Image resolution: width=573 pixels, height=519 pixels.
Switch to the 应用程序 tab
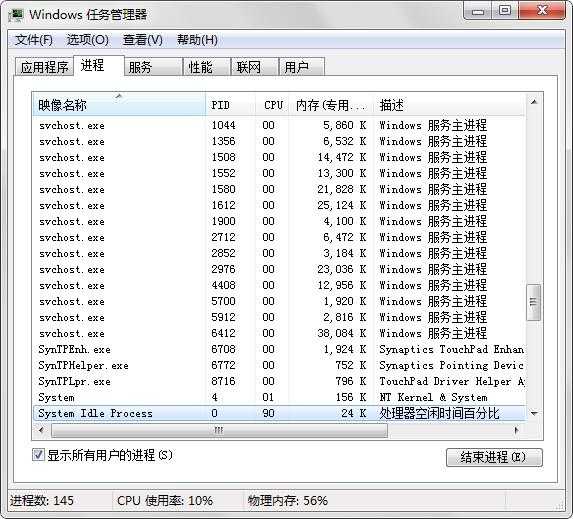(44, 67)
